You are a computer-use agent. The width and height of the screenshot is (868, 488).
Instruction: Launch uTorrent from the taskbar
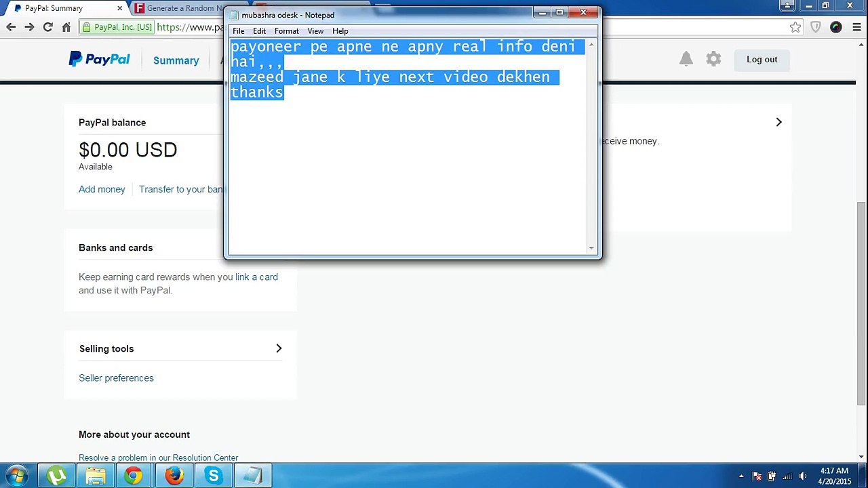56,476
